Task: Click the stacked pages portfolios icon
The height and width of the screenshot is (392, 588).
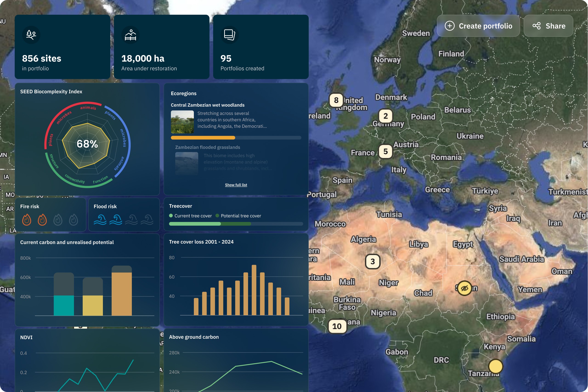Action: 229,35
